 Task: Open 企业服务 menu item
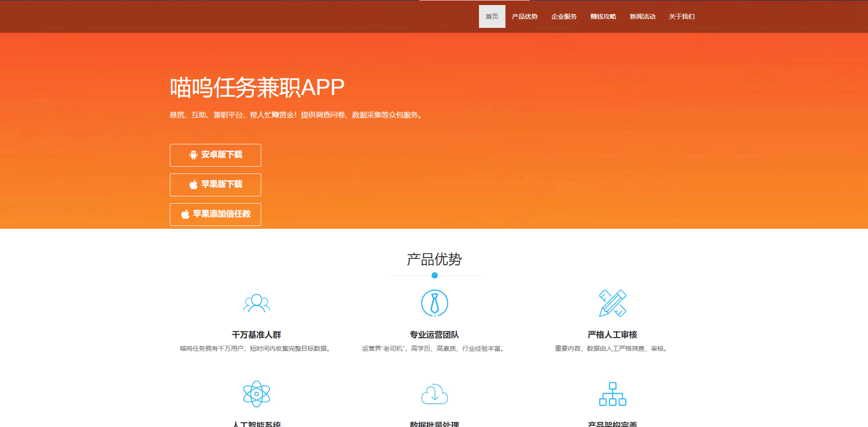pyautogui.click(x=564, y=16)
